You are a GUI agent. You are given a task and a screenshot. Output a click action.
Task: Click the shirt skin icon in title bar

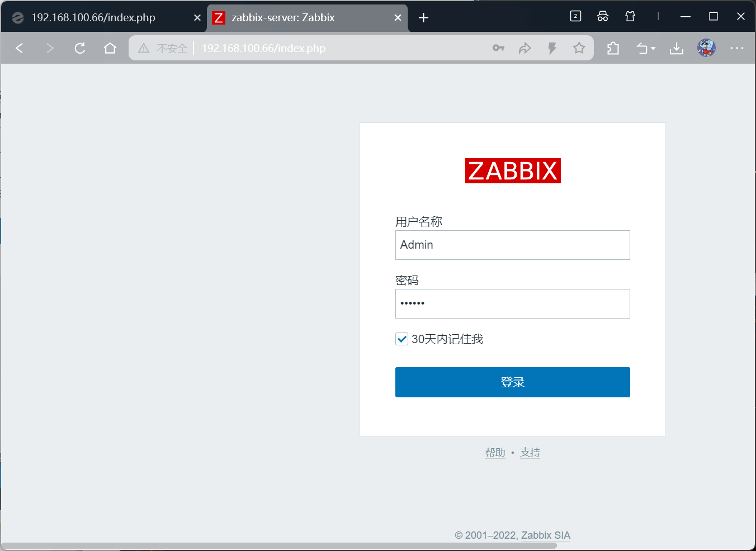630,16
